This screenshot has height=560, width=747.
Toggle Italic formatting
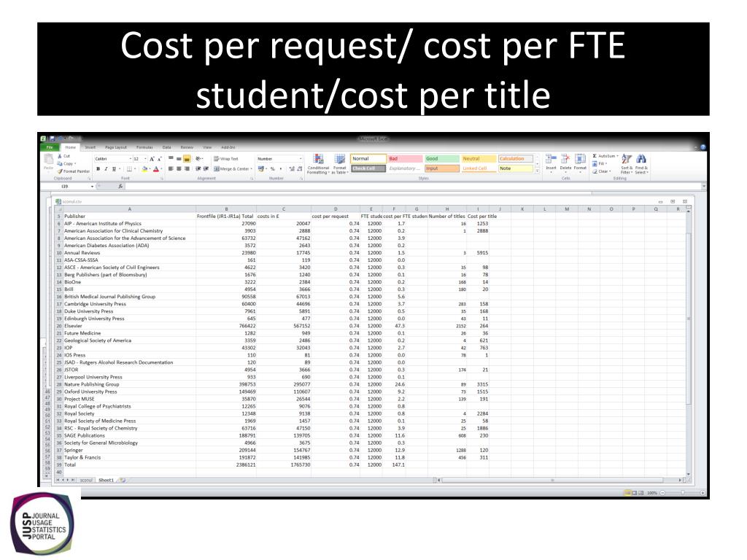106,169
